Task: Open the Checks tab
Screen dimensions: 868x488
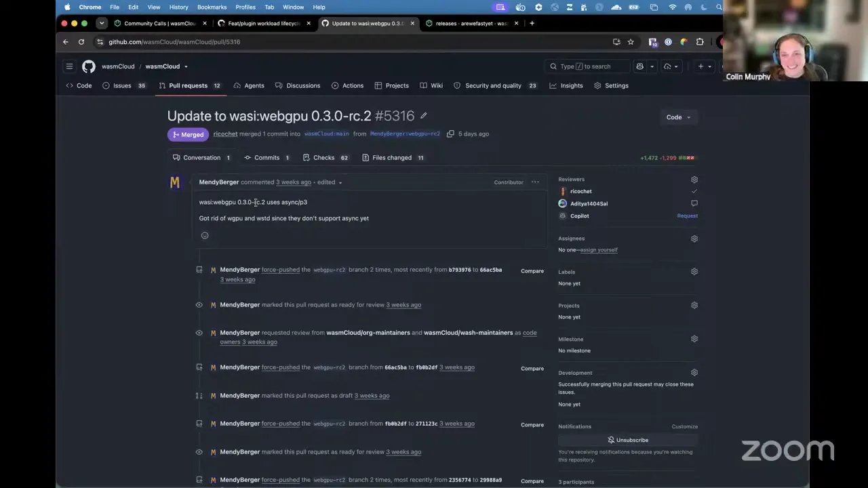Action: 325,158
